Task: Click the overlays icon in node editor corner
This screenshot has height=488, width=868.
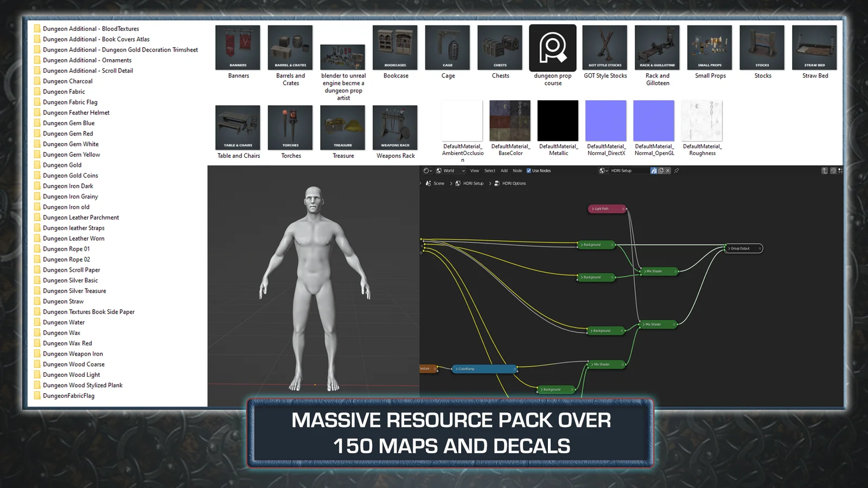Action: pos(841,171)
